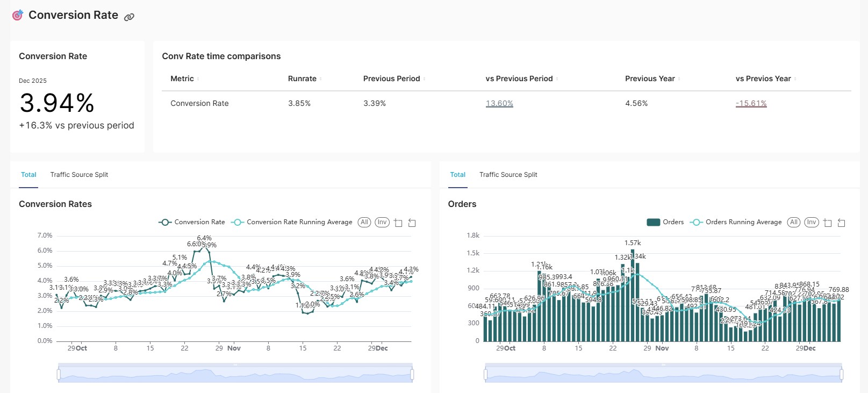Click 'Inv' legend inverse in Orders chart
Viewport: 868px width, 393px height.
(812, 222)
